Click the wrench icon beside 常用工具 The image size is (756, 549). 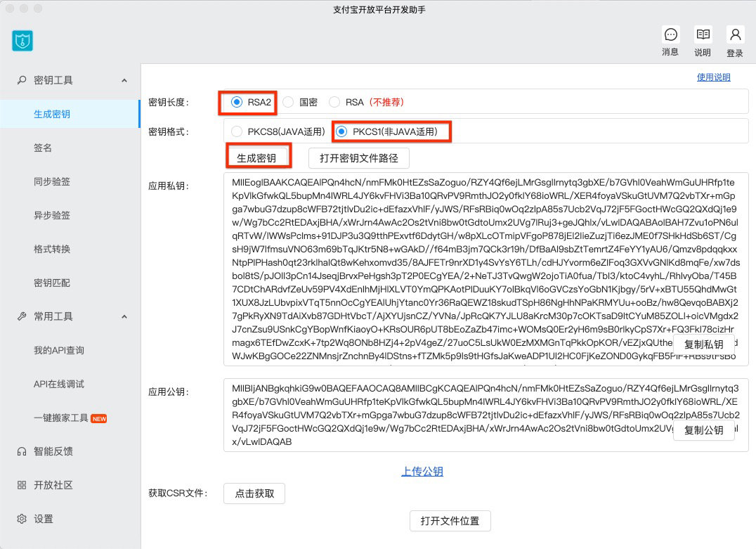(x=22, y=316)
